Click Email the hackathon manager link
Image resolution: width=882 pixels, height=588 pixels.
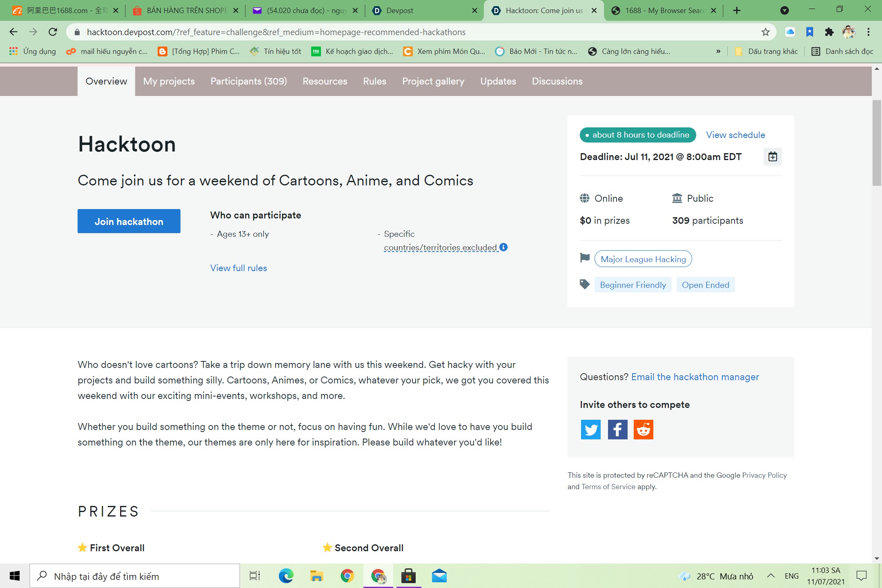pos(695,376)
